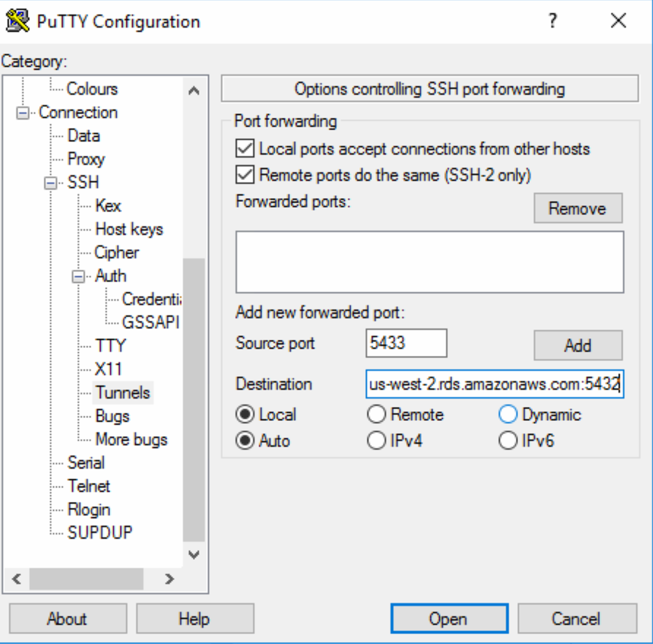Click the Destination input field

coord(495,384)
